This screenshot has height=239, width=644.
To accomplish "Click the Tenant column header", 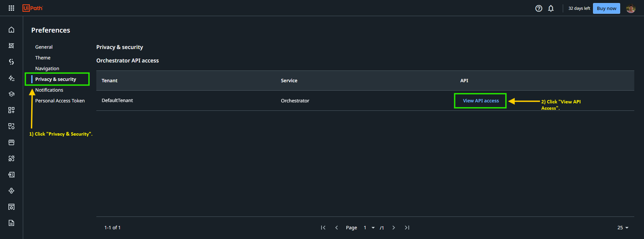I will point(110,81).
